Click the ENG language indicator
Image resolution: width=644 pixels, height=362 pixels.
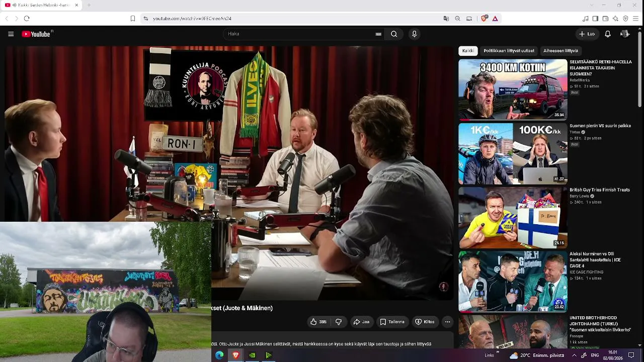point(594,355)
